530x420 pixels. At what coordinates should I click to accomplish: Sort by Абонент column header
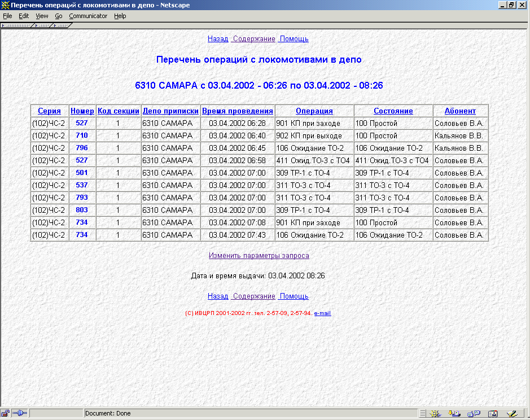(460, 111)
